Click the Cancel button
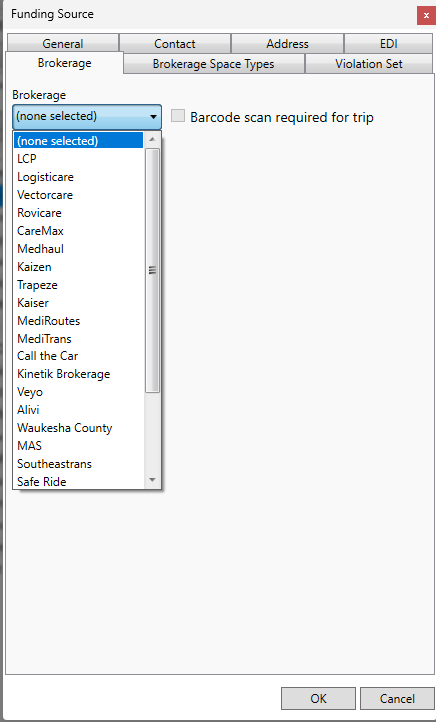This screenshot has width=436, height=722. click(397, 699)
